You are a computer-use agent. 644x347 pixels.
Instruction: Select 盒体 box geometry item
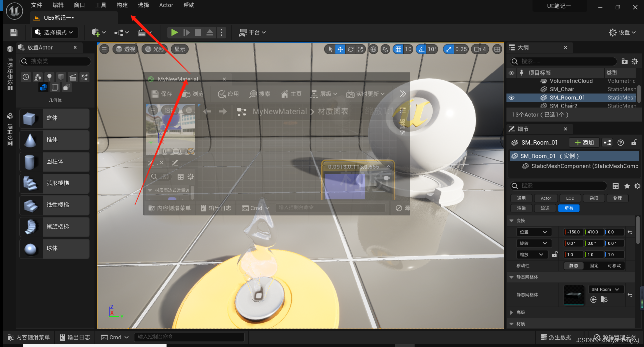click(54, 118)
